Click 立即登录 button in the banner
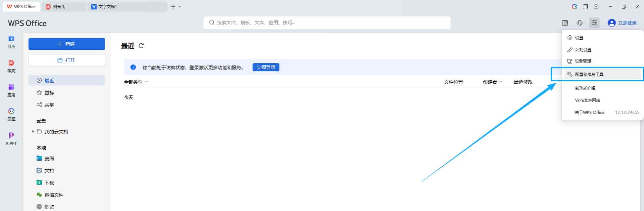644x211 pixels. click(266, 67)
